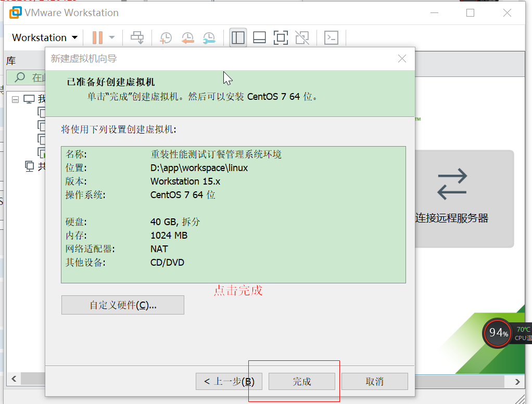Click the wizard heading 已准备好创建虚拟机

[x=110, y=82]
